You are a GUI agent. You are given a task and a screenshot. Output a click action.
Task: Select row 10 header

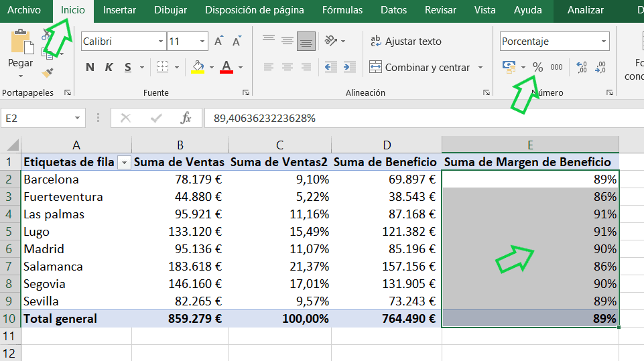coord(10,319)
